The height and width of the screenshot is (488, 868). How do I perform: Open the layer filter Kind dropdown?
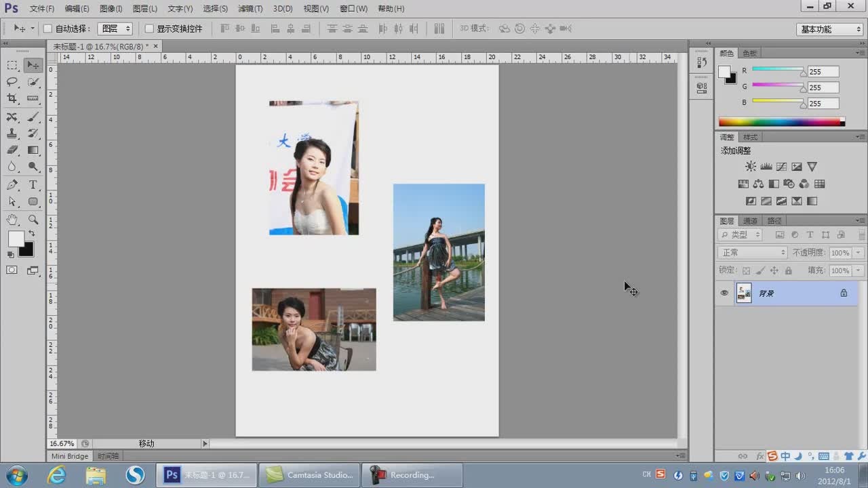(740, 235)
